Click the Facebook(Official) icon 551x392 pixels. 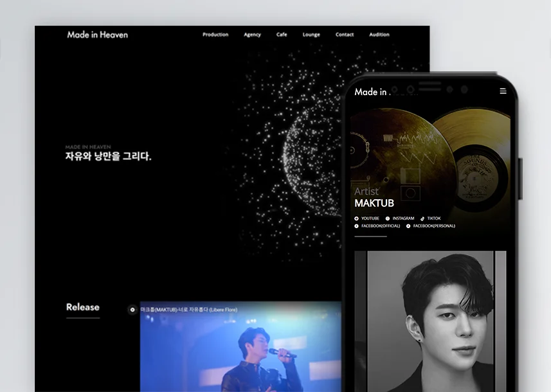coord(356,226)
